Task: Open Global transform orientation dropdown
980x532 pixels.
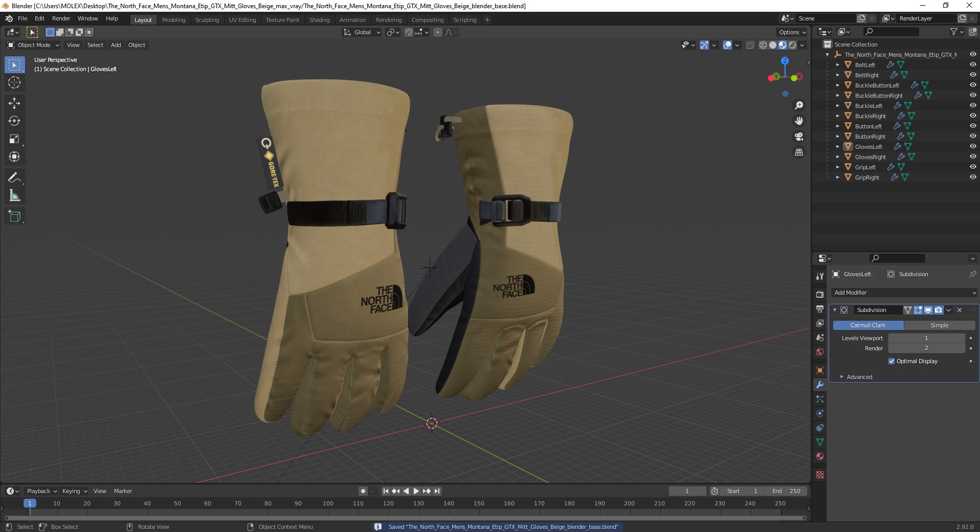Action: point(362,32)
